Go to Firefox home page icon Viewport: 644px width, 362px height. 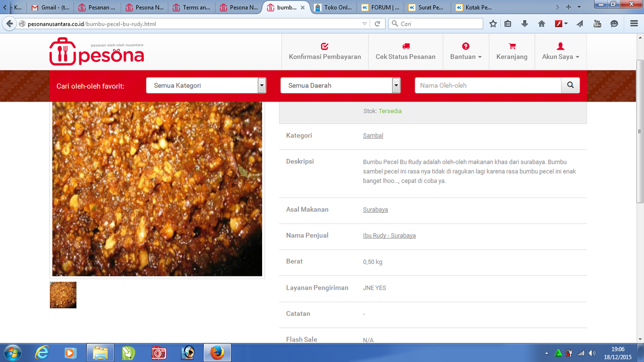point(542,24)
